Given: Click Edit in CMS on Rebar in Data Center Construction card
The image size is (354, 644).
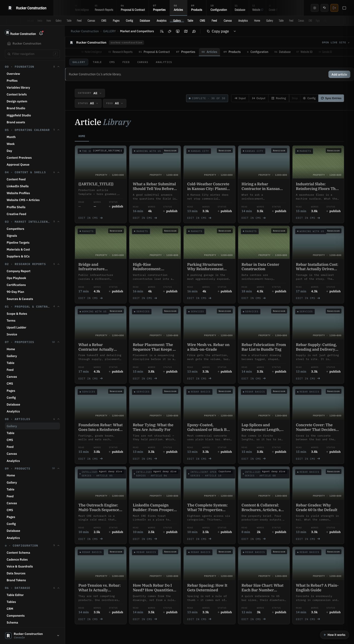Looking at the screenshot, I should 253,298.
